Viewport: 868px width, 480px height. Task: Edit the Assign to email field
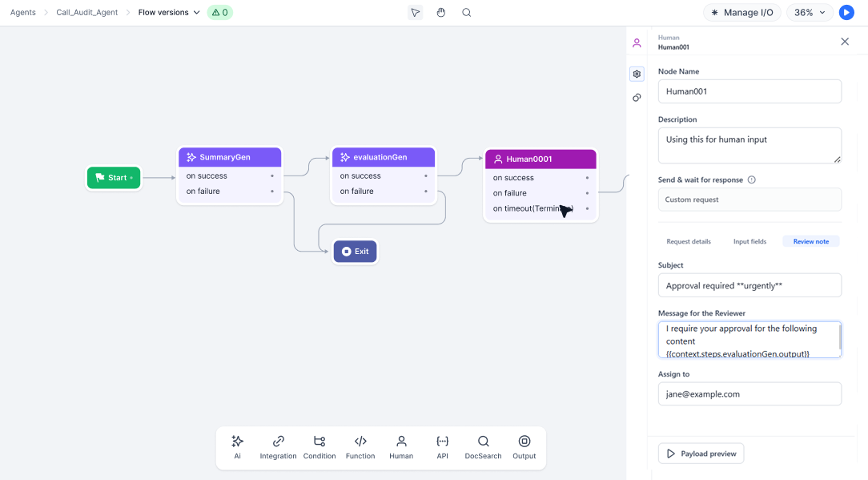[x=749, y=393]
